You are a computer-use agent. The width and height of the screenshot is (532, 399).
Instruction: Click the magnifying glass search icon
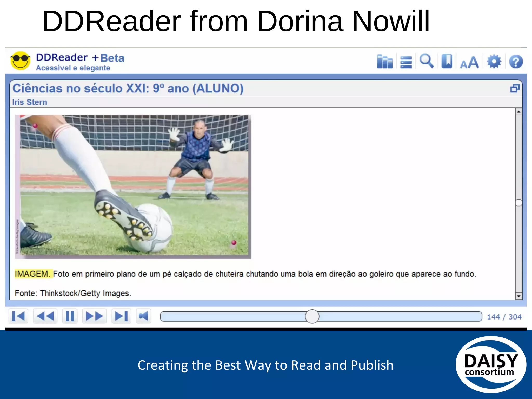427,61
